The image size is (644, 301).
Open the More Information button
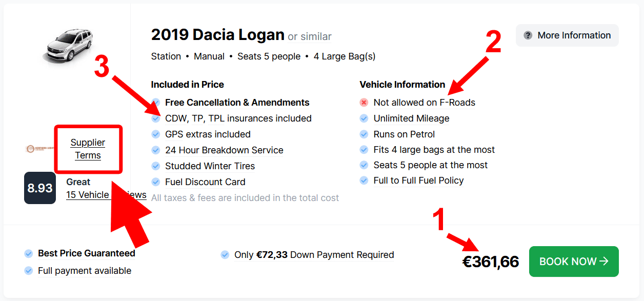pyautogui.click(x=567, y=35)
